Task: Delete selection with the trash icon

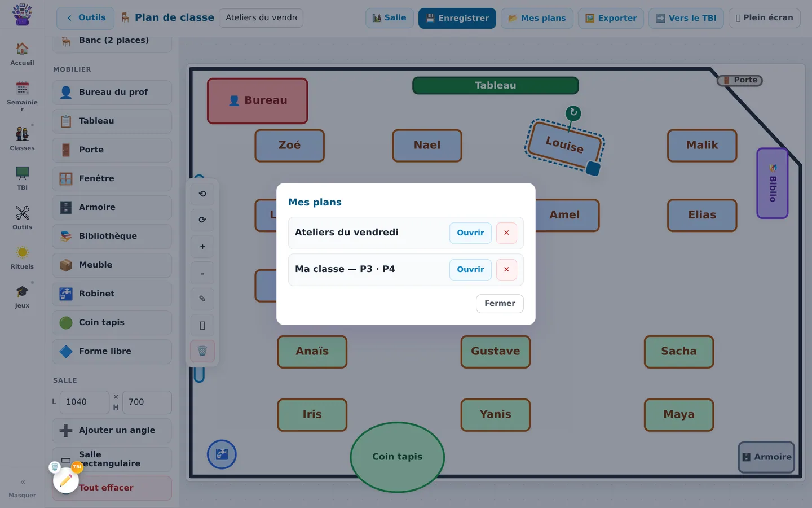Action: click(x=202, y=351)
